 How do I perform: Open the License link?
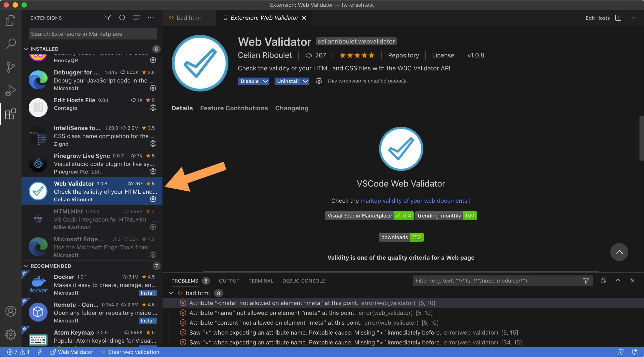coord(443,55)
